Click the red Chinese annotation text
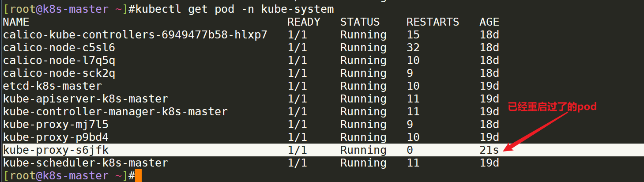Image resolution: width=644 pixels, height=182 pixels. pyautogui.click(x=552, y=107)
